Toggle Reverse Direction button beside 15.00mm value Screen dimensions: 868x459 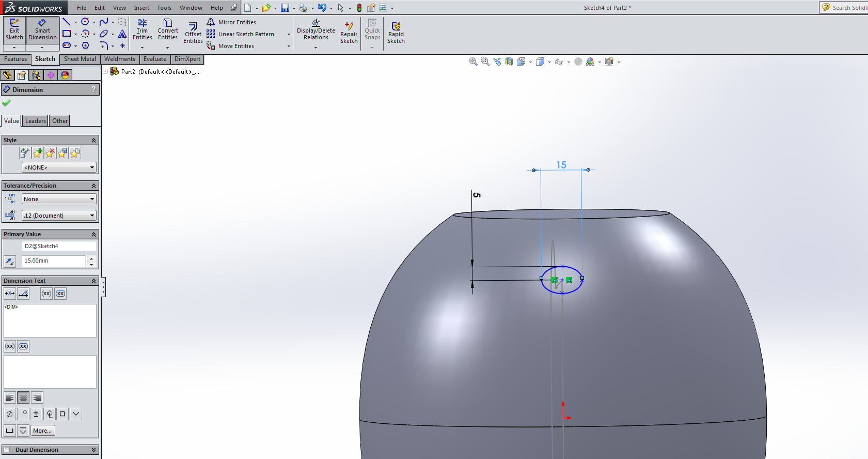(10, 261)
